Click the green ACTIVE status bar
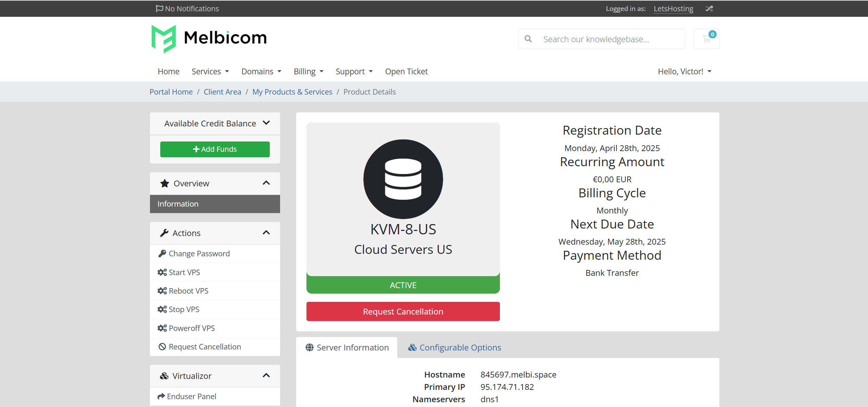The image size is (868, 407). tap(403, 285)
